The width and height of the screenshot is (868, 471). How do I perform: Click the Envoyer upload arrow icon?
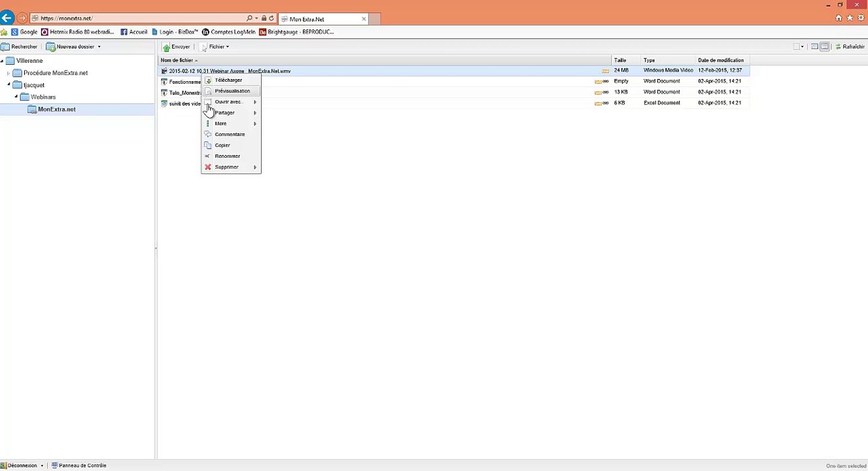coord(166,47)
